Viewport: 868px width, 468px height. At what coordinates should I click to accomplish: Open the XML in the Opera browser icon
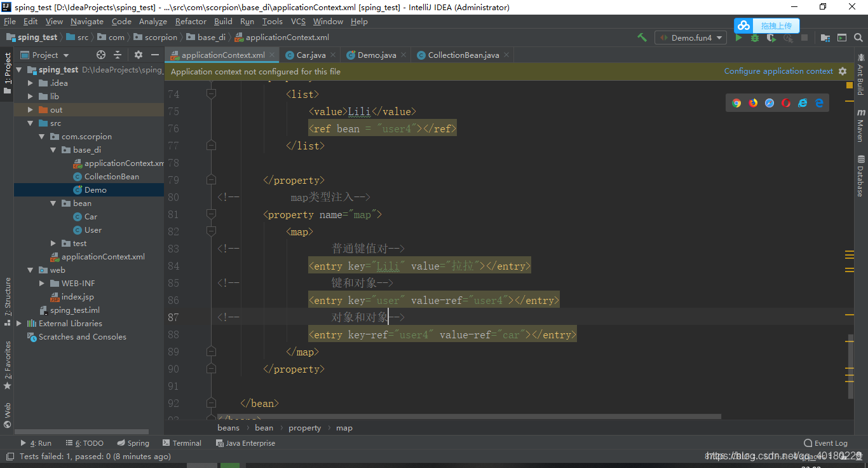coord(786,103)
